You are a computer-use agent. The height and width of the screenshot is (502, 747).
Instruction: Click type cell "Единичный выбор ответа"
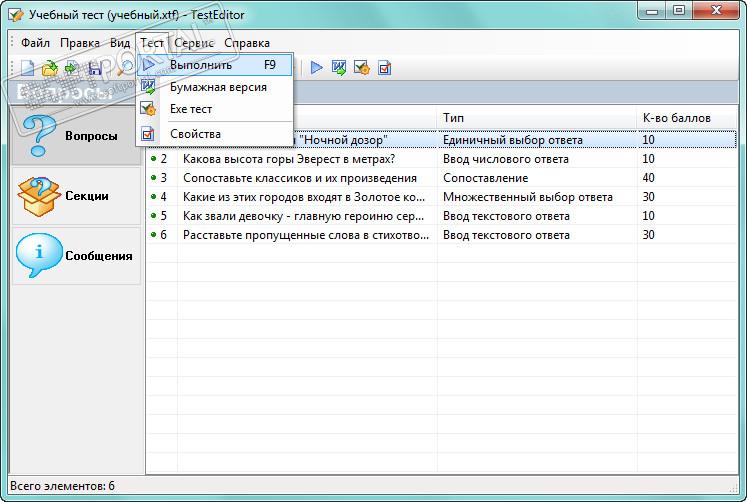pyautogui.click(x=513, y=140)
